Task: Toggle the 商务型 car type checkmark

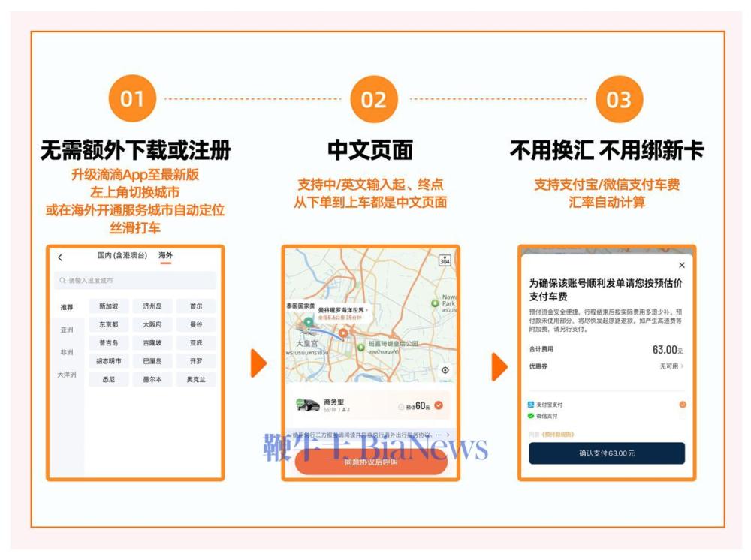Action: coord(439,405)
